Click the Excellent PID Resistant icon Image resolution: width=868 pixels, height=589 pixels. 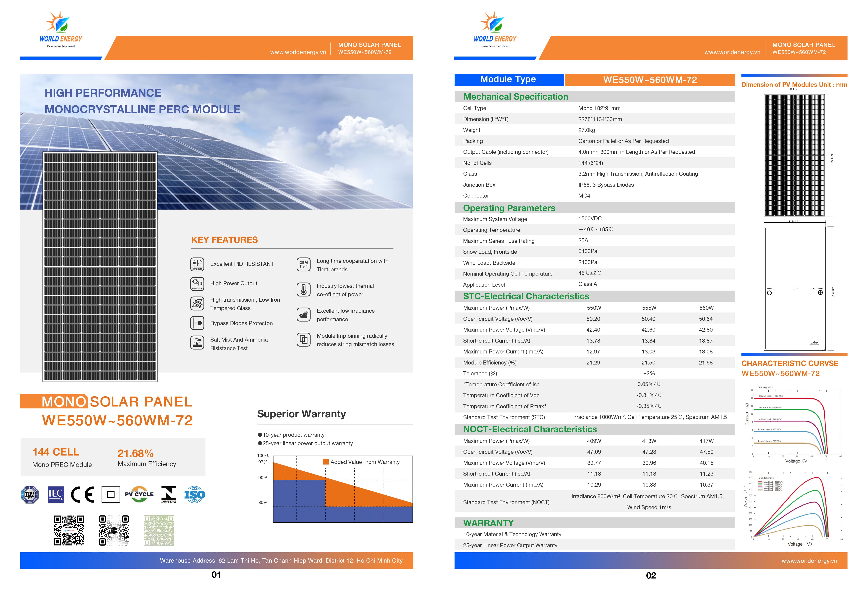197,264
